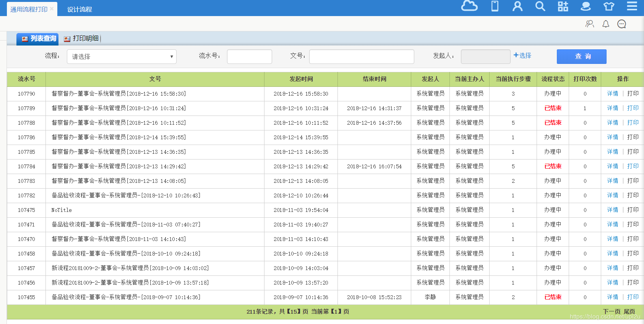Go to 下一页 in pagination
This screenshot has width=644, height=324.
click(612, 312)
